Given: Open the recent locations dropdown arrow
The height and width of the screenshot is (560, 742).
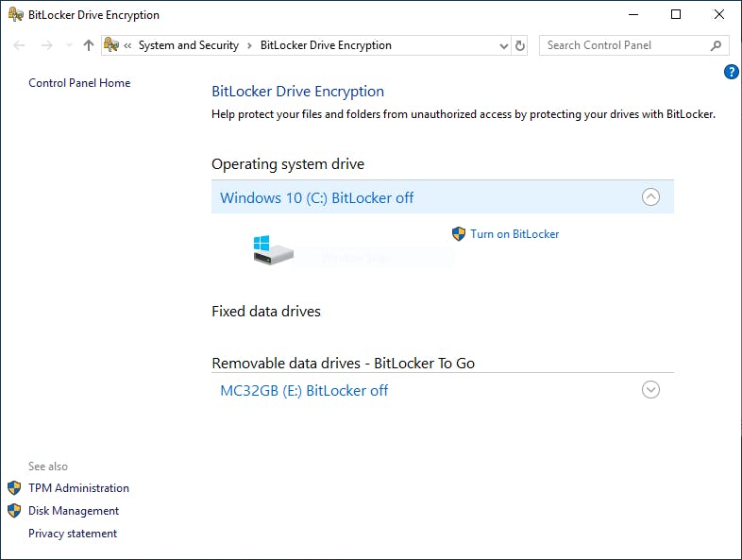Looking at the screenshot, I should (69, 45).
